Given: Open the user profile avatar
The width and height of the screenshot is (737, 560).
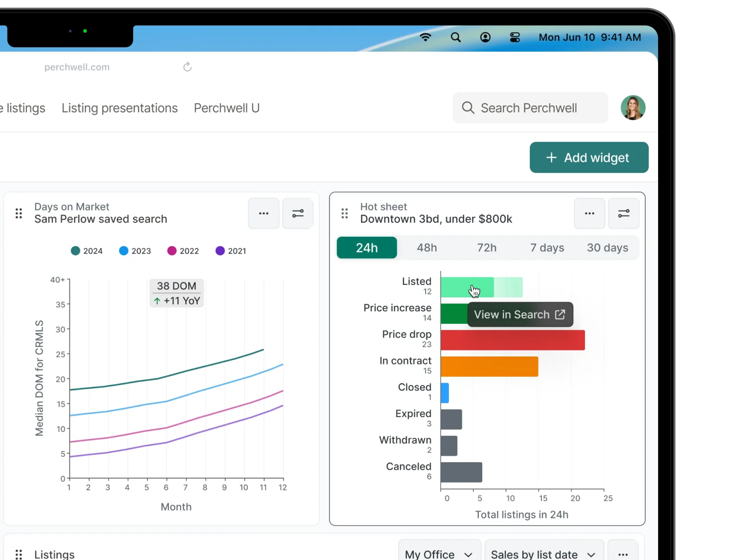Looking at the screenshot, I should 633,108.
